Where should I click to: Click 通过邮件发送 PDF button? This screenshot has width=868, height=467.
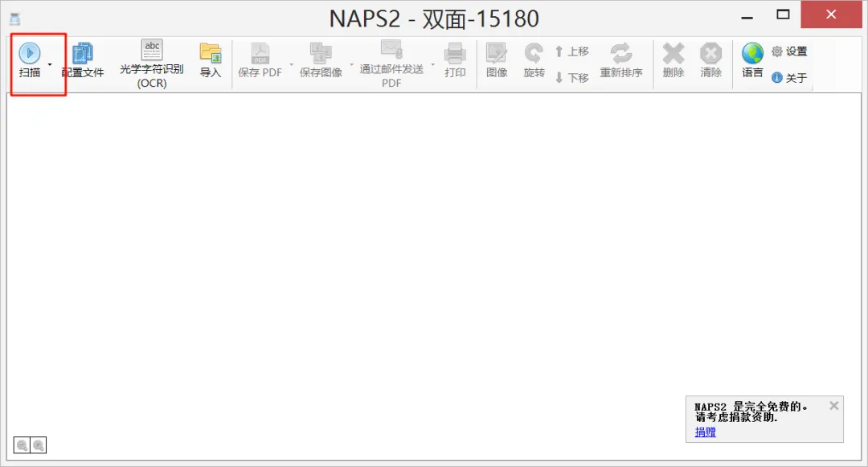(x=391, y=63)
